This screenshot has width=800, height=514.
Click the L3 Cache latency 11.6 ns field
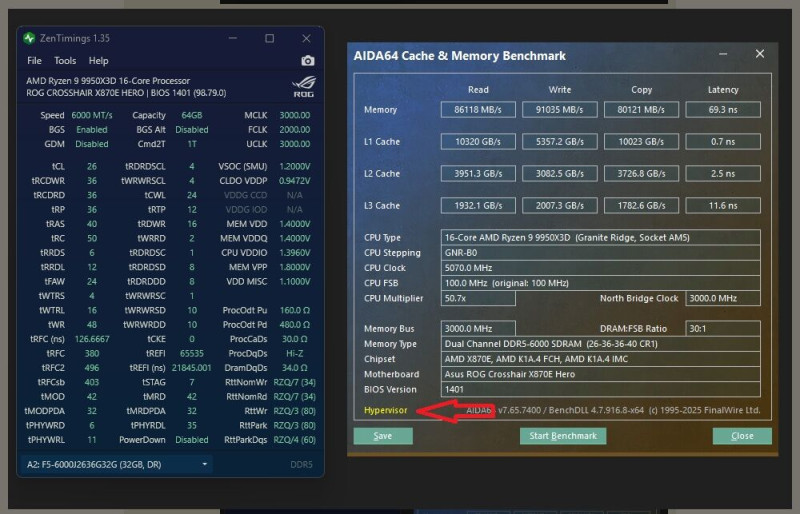(723, 206)
